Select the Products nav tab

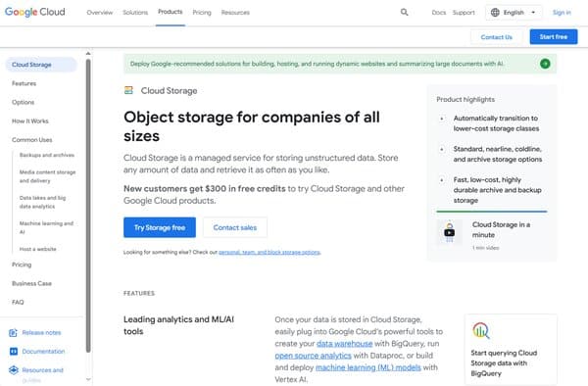point(171,12)
